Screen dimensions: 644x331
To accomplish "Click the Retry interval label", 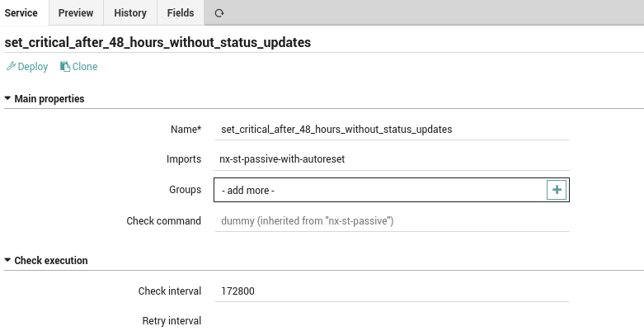I will [x=172, y=321].
